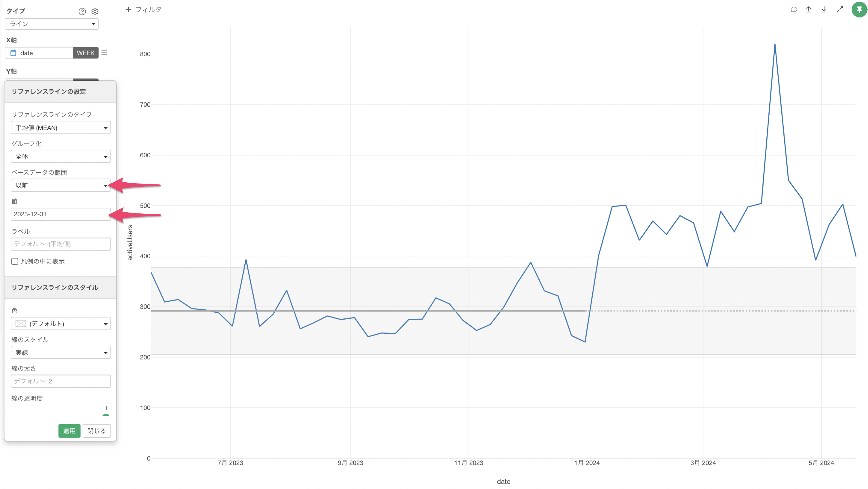Screen dimensions: 868x489
Task: Enable the 凡例の中に表示 checkbox
Action: click(14, 261)
